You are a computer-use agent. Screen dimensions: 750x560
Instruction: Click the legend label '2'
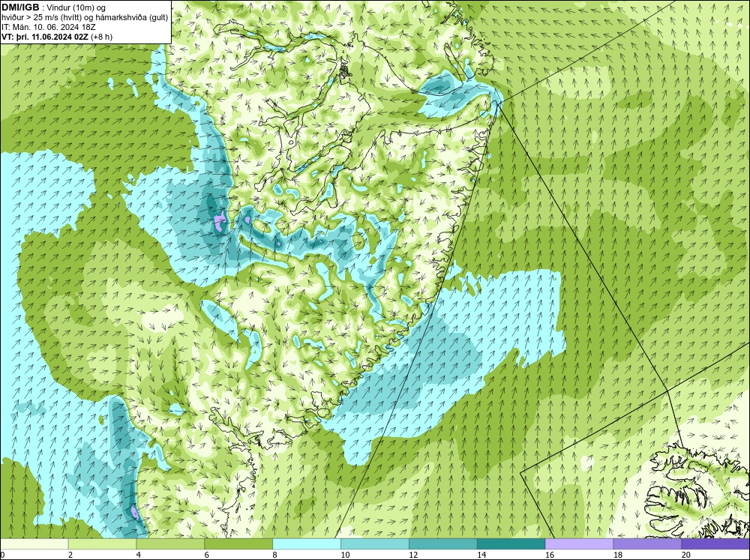pyautogui.click(x=70, y=555)
